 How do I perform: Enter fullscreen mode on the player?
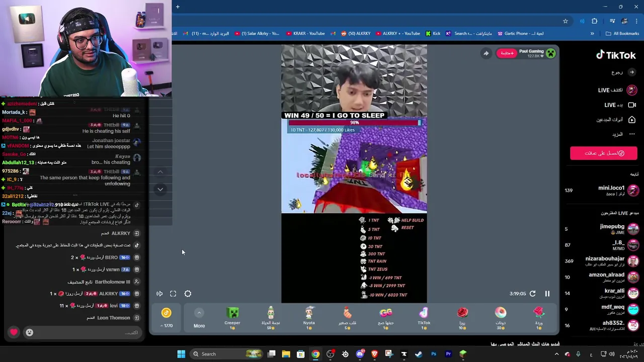click(173, 294)
